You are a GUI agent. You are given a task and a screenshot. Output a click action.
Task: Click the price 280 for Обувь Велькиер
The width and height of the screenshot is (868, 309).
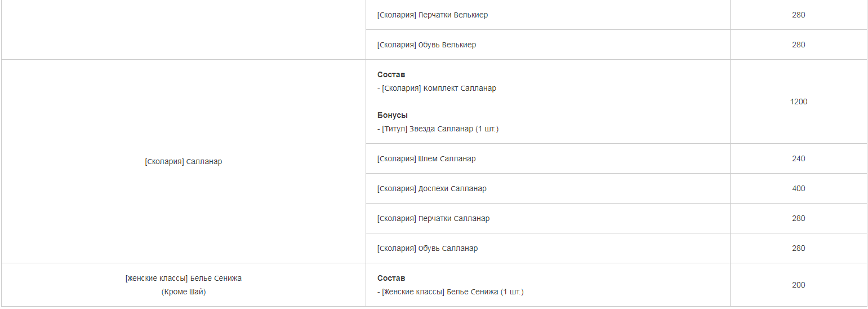coord(798,45)
